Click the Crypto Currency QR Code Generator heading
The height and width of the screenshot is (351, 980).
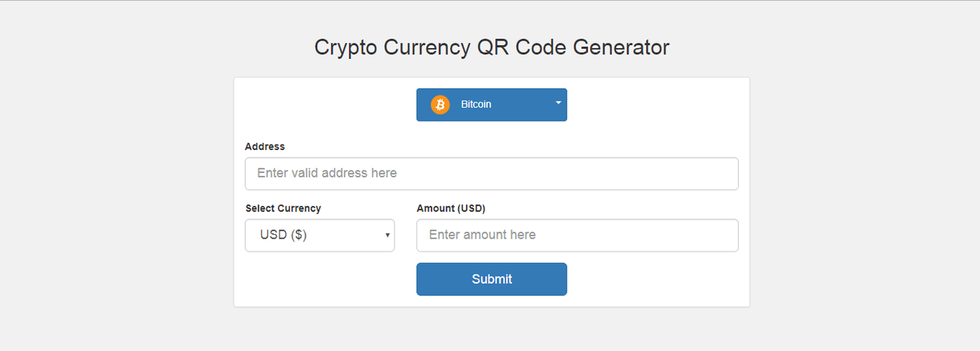click(492, 47)
